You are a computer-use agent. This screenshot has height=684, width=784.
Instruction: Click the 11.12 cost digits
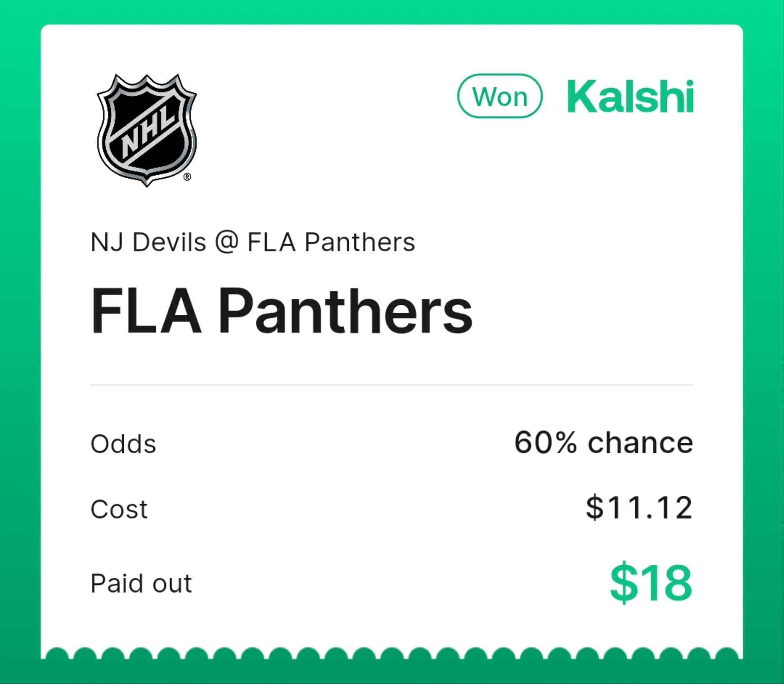[x=649, y=508]
